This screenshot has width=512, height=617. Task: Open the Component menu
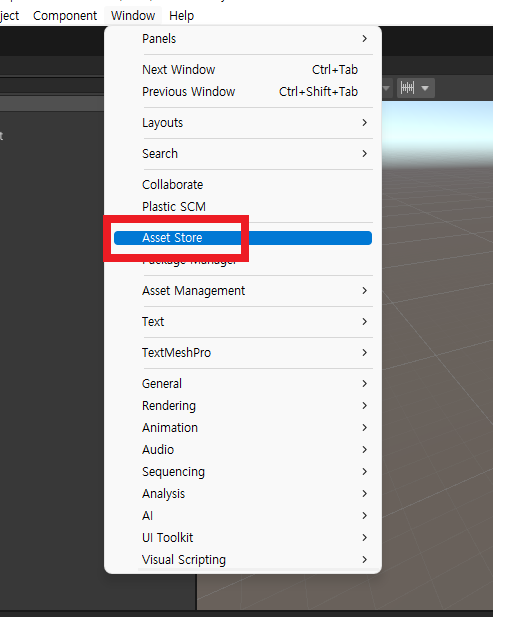65,16
